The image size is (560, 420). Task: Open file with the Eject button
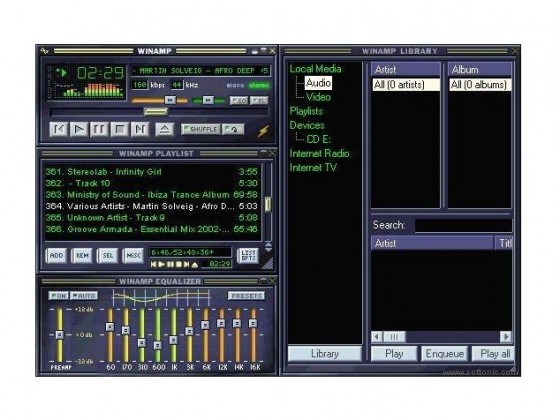164,129
